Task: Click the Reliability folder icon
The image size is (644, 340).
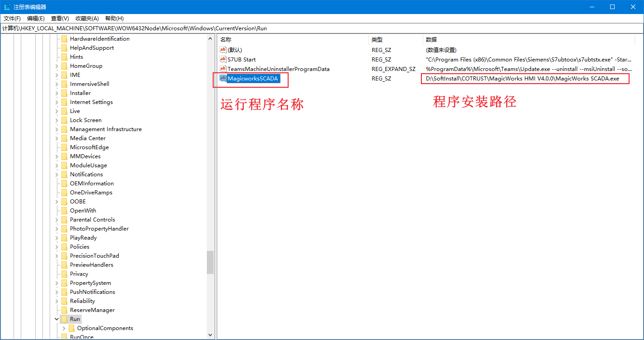Action: point(64,301)
